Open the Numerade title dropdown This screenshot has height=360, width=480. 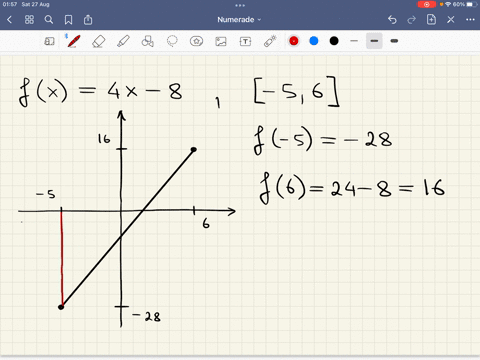(x=239, y=20)
